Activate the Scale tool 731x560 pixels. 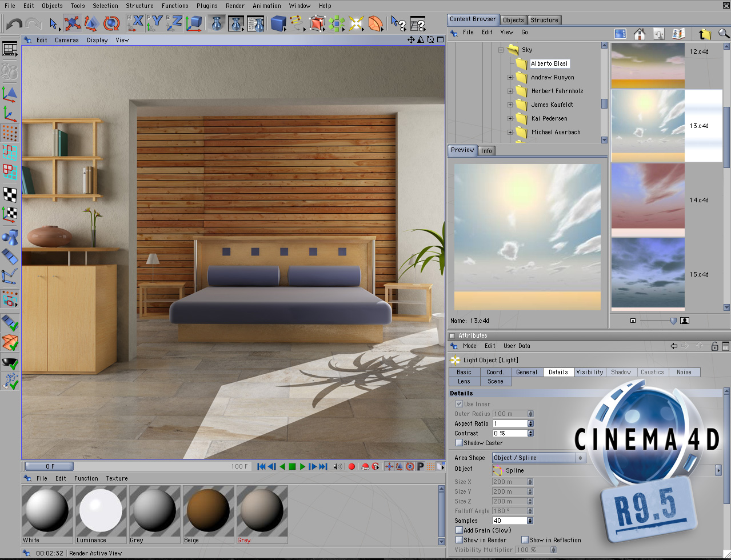(91, 23)
